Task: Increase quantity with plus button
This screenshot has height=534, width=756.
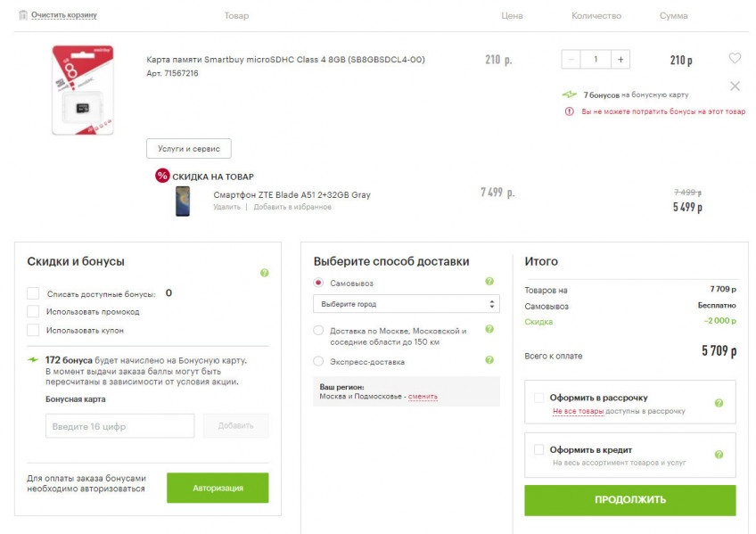Action: pyautogui.click(x=620, y=60)
